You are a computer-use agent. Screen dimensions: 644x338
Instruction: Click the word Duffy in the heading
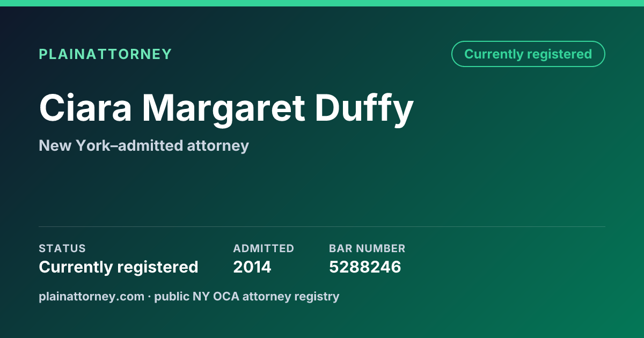coord(364,110)
